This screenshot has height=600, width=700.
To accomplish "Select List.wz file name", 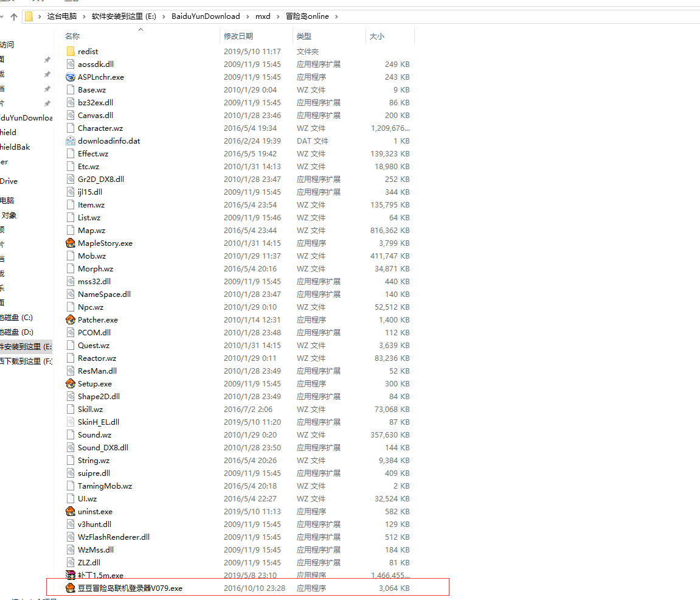I will [x=89, y=218].
